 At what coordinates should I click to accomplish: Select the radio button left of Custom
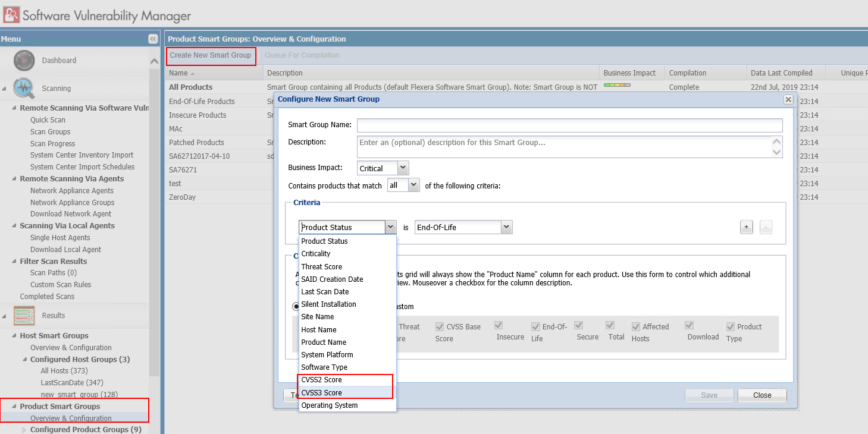tap(296, 307)
